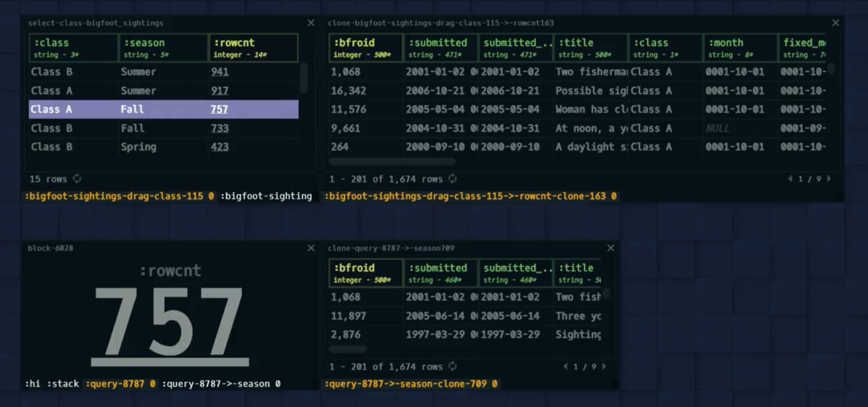Click the 733 rowcnt link
This screenshot has width=868, height=407.
point(220,128)
